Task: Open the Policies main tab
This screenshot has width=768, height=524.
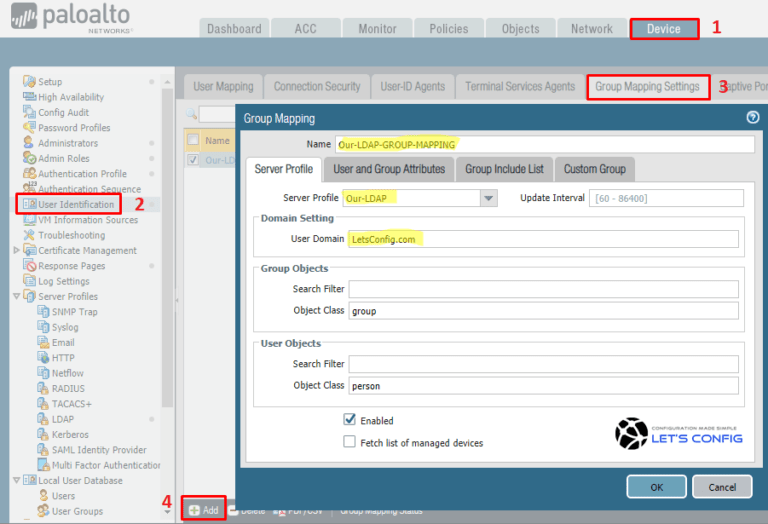Action: pyautogui.click(x=449, y=28)
